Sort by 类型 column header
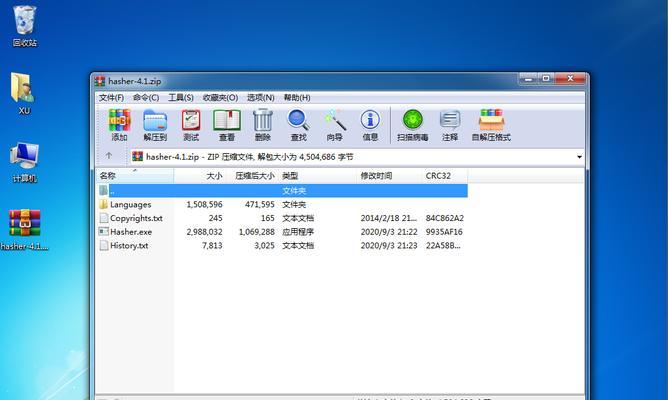This screenshot has width=668, height=400. (x=317, y=176)
